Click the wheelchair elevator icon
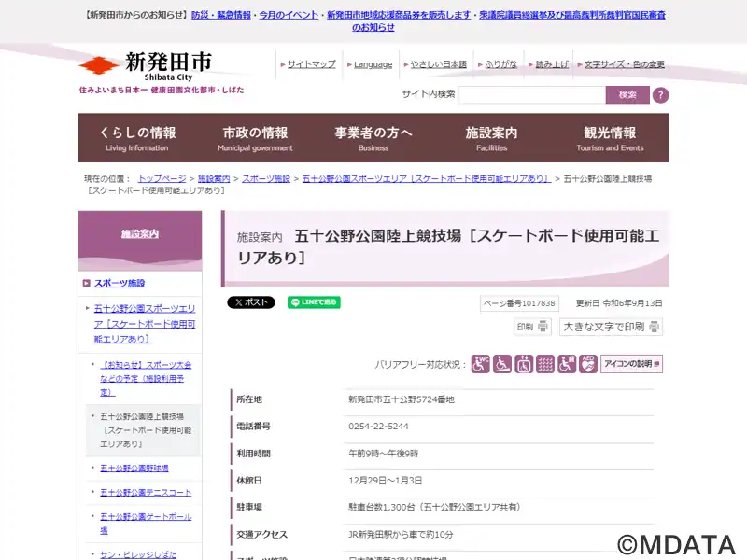Screen dimensions: 747x560 point(524,364)
